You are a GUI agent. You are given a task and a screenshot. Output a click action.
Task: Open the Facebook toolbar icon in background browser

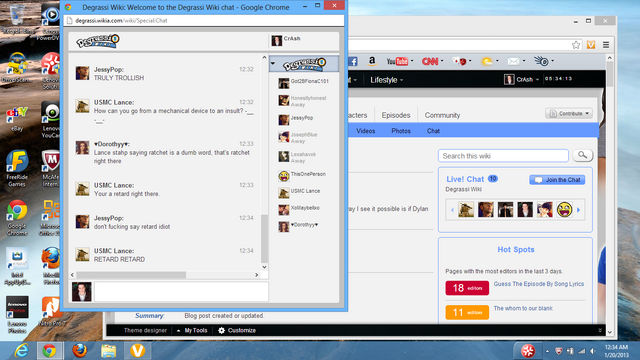[x=353, y=62]
